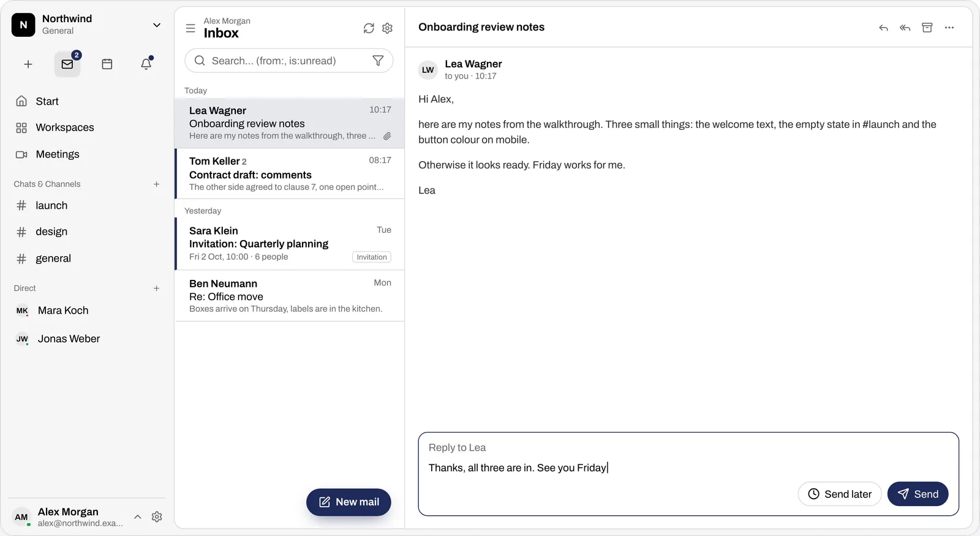Image resolution: width=980 pixels, height=536 pixels.
Task: Open more options for the email
Action: coord(949,28)
